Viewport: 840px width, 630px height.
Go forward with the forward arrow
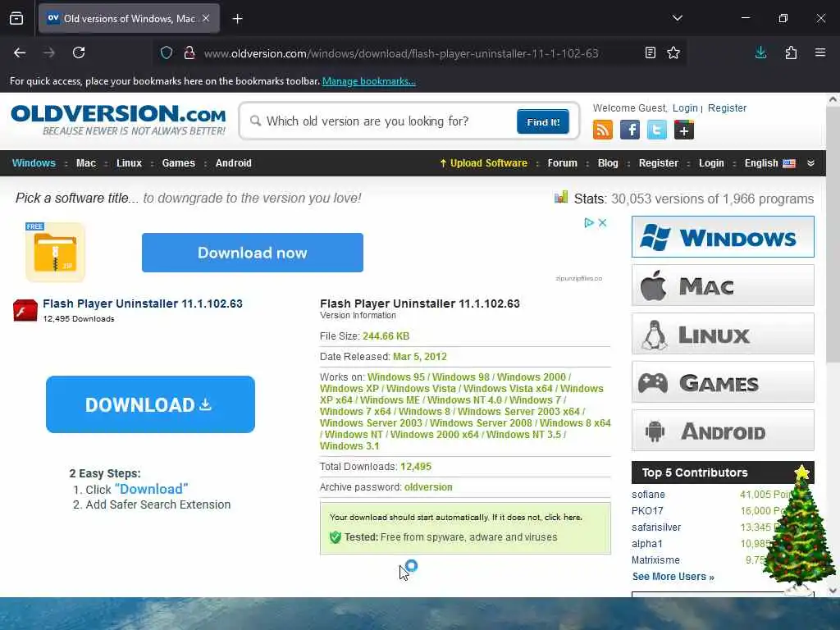[x=49, y=52]
